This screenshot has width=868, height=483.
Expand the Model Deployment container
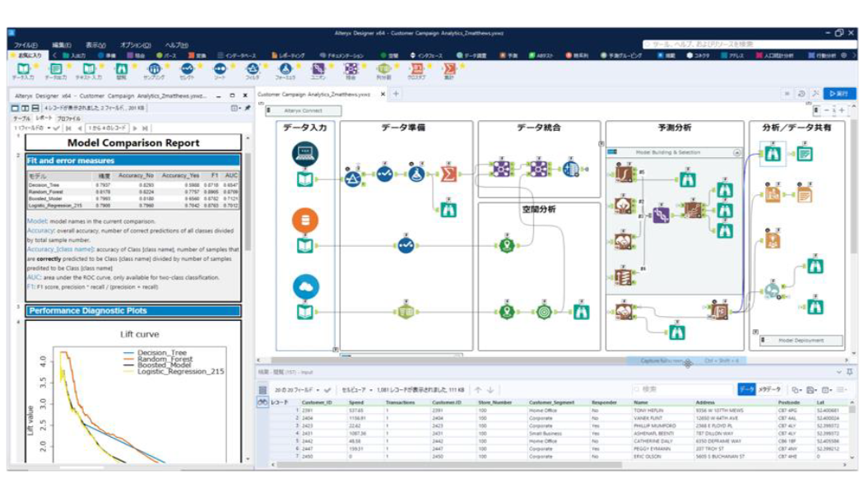pos(764,340)
